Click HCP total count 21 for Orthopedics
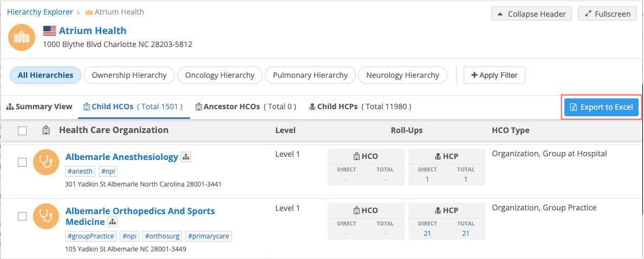644x259 pixels. pos(466,233)
